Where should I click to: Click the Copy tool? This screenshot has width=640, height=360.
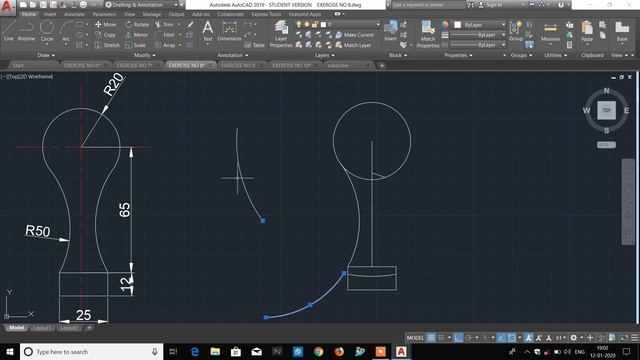pos(105,35)
